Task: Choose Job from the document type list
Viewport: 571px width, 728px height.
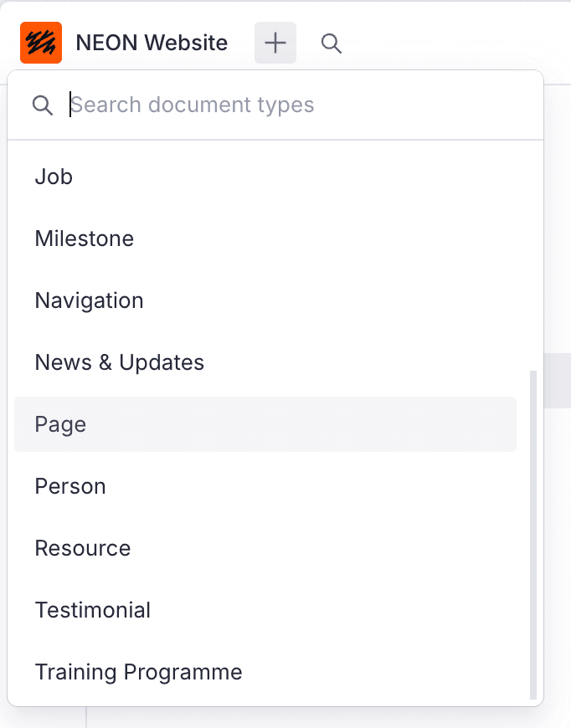Action: [53, 177]
